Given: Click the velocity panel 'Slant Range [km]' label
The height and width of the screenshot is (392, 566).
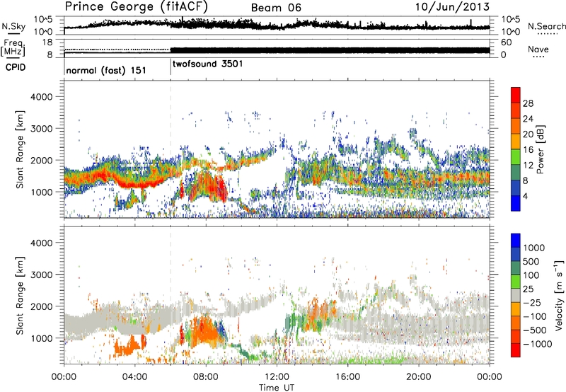Looking at the screenshot, I should point(20,296).
